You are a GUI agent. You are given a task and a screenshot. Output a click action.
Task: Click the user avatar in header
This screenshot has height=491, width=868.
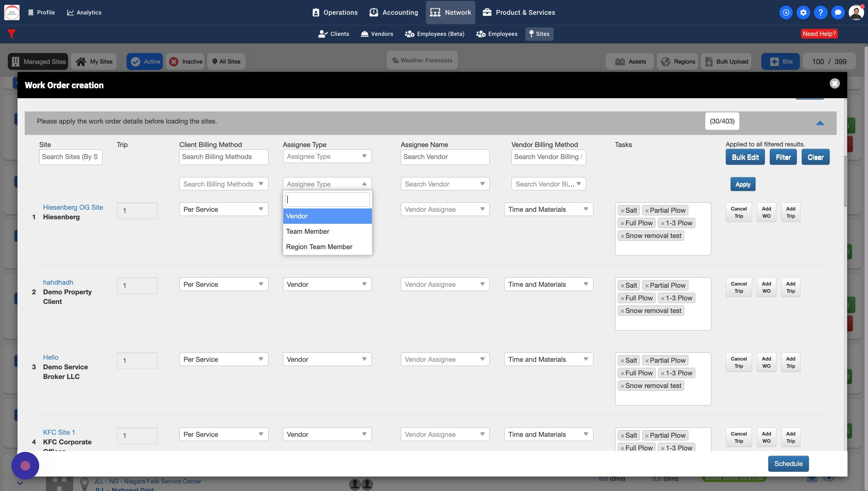click(x=856, y=12)
